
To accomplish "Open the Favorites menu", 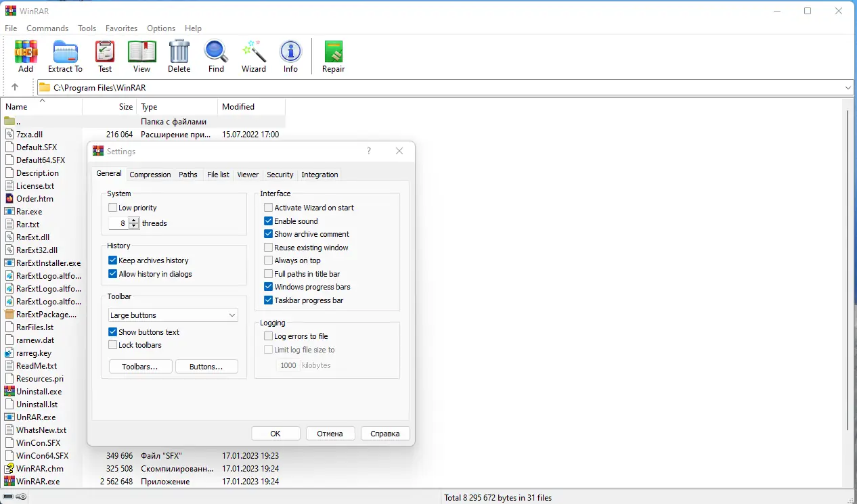I will point(121,28).
